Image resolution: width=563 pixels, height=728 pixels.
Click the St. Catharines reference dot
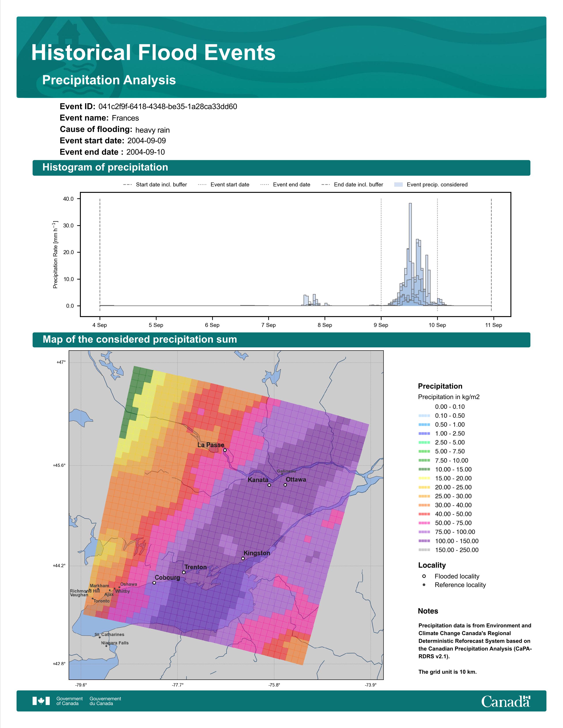tap(99, 637)
